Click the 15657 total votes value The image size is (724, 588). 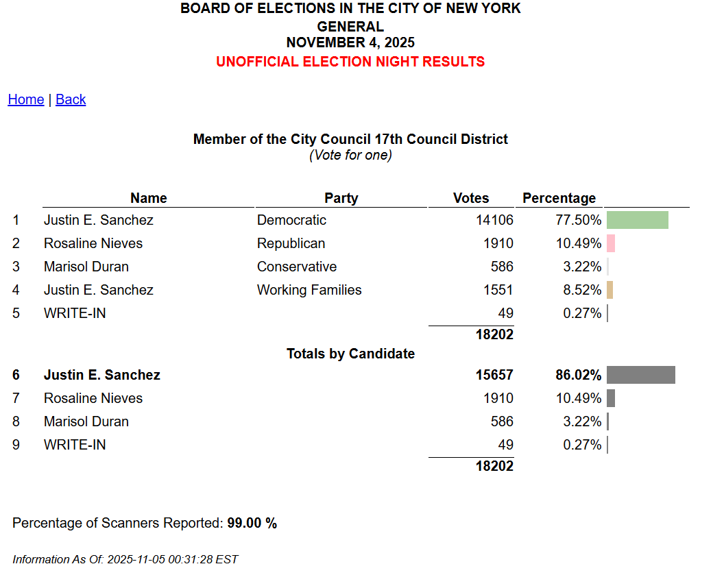(494, 375)
